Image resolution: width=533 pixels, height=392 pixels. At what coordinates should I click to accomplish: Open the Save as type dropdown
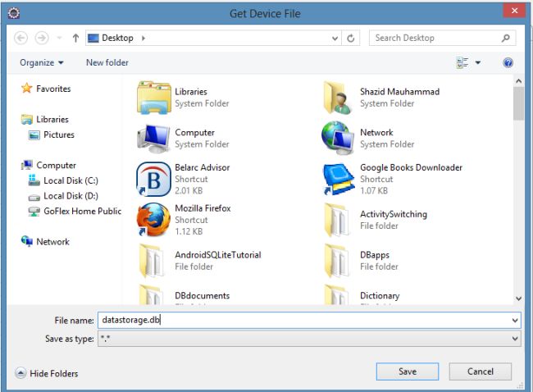coord(309,339)
